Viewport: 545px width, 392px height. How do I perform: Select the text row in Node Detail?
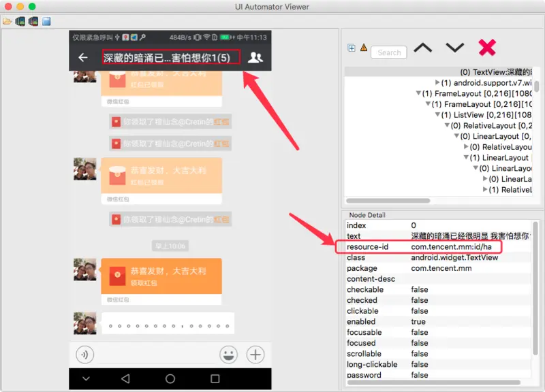(x=438, y=236)
